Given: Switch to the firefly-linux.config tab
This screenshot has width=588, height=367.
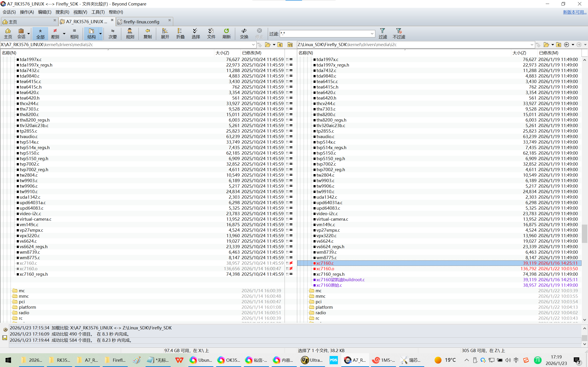Looking at the screenshot, I should click(141, 22).
